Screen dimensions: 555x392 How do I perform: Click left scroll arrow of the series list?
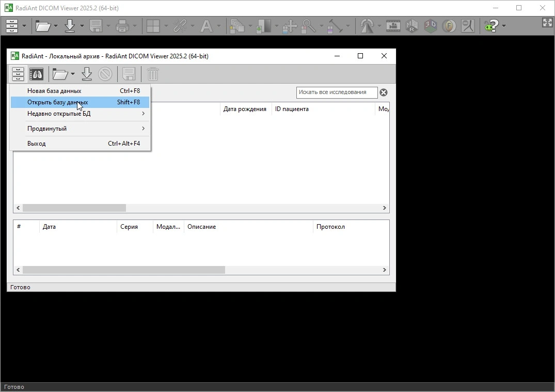click(19, 270)
